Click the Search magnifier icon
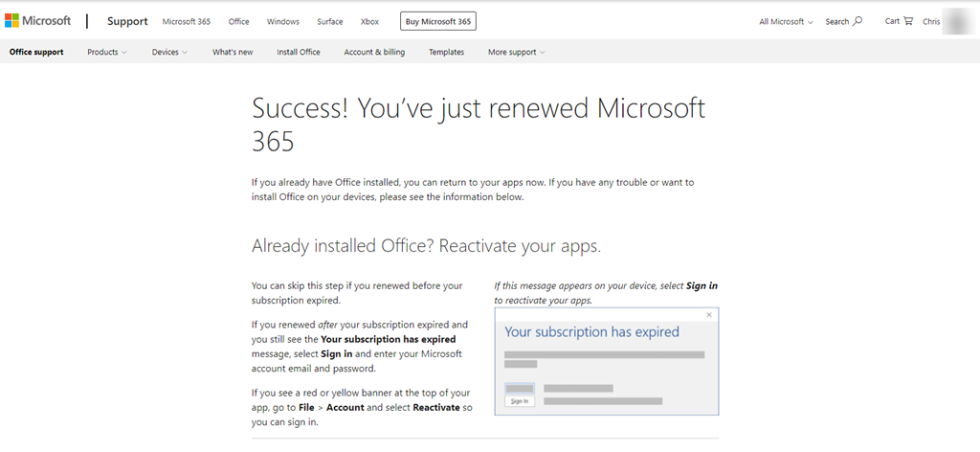The image size is (980, 452). coord(857,21)
